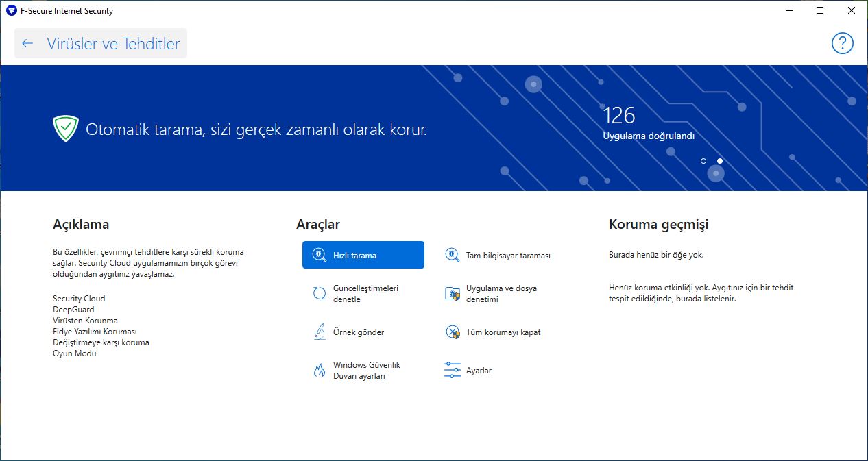Click the Uygulama ve dosya denetimi icon
868x461 pixels.
pyautogui.click(x=452, y=293)
